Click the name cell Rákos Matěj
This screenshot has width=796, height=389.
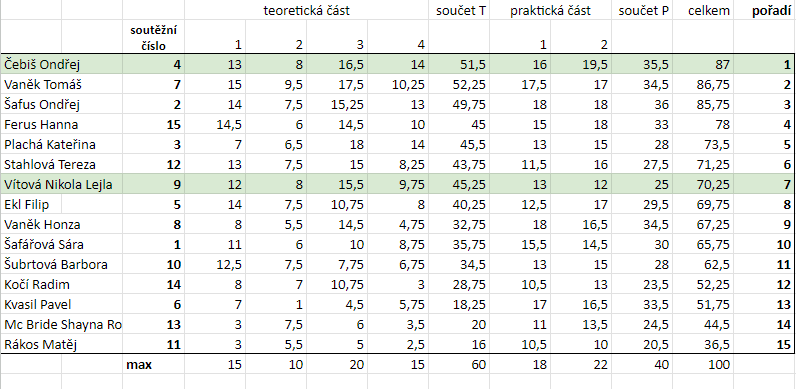click(61, 345)
